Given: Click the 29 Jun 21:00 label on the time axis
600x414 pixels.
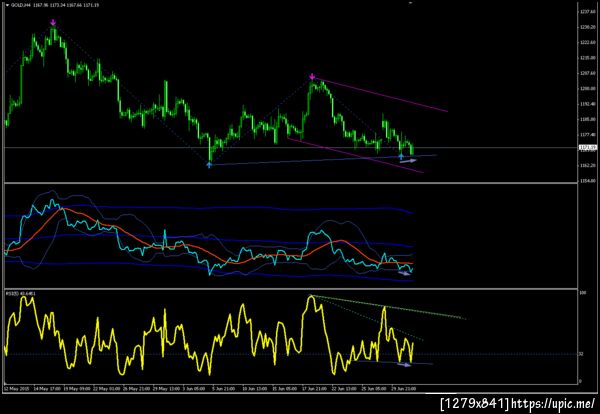Looking at the screenshot, I should point(404,388).
